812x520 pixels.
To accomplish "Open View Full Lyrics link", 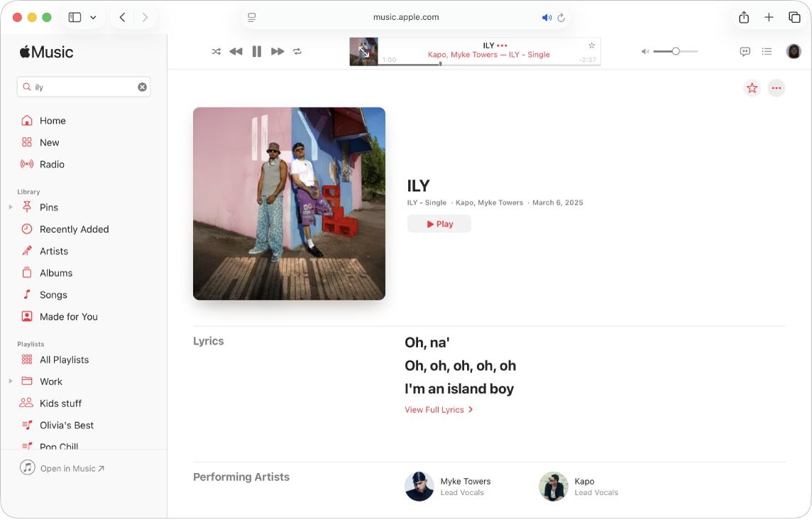I will 438,410.
